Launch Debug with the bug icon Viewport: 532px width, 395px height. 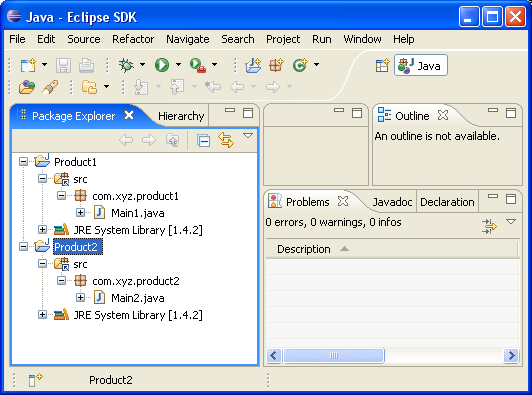(x=126, y=64)
